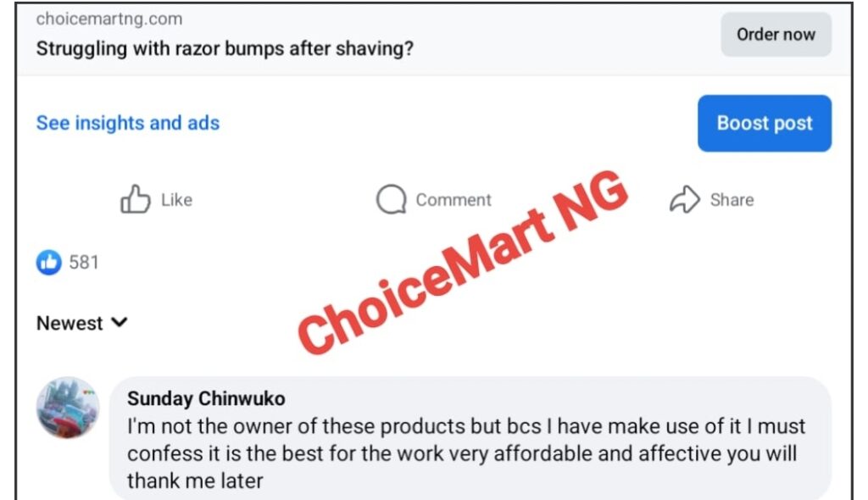Click the Comment text label
The image size is (868, 500).
tap(453, 199)
